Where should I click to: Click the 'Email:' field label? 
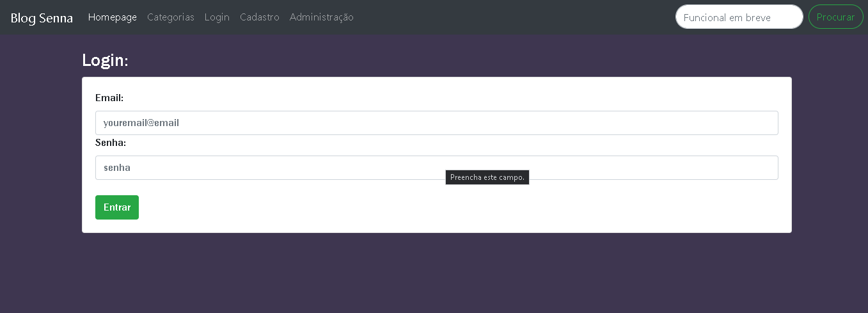click(109, 98)
